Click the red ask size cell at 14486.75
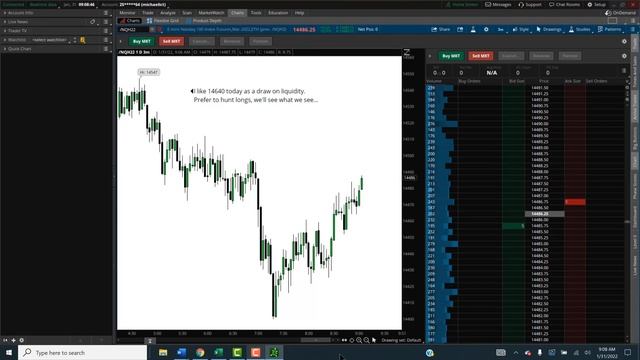 click(x=575, y=202)
